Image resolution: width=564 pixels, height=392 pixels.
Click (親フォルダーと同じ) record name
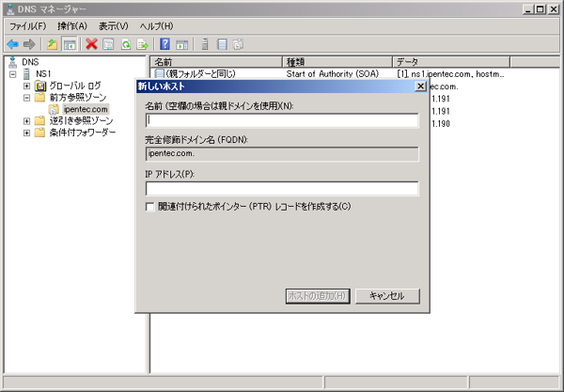pyautogui.click(x=201, y=73)
